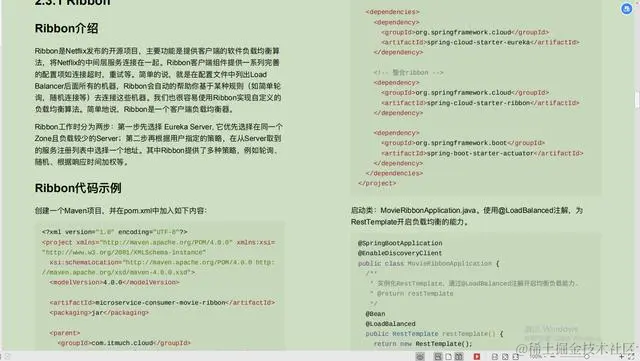Click the line "创建一个Maven项目，并在pom.xml中加入如下内容:"
This screenshot has height=361, width=640.
click(121, 210)
